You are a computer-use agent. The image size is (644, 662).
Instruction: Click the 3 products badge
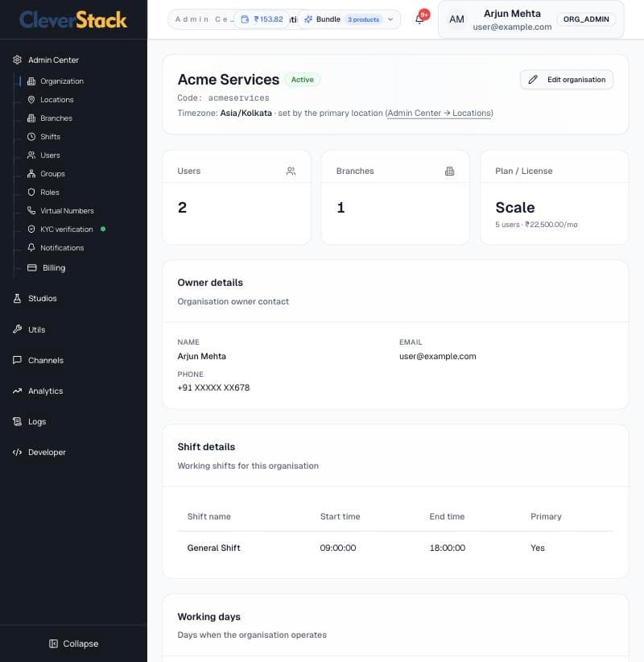click(363, 19)
